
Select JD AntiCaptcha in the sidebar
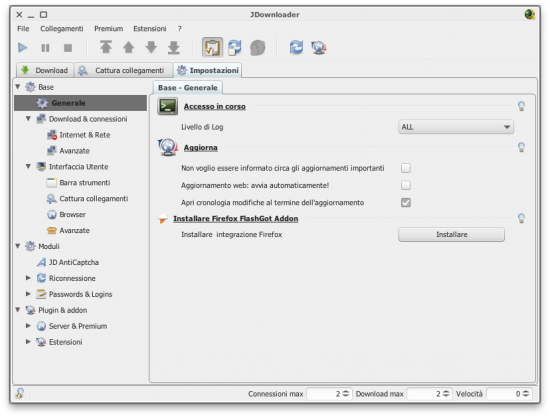pyautogui.click(x=74, y=262)
